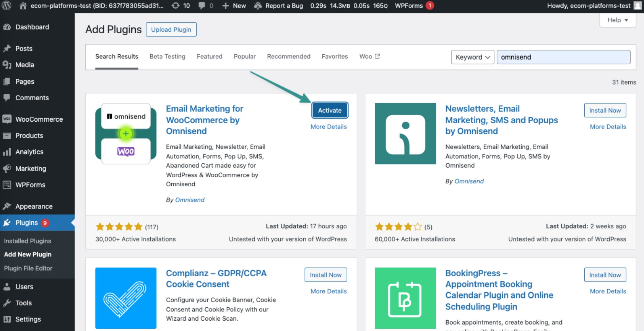Switch to the Beta Testing tab
Viewport: 644px width, 331px height.
click(x=168, y=57)
